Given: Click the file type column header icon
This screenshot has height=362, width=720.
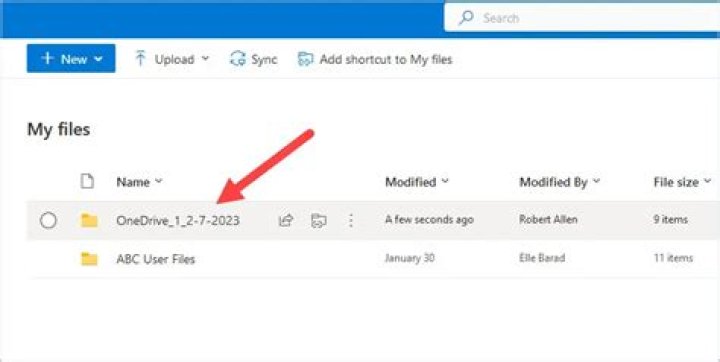Looking at the screenshot, I should click(87, 181).
